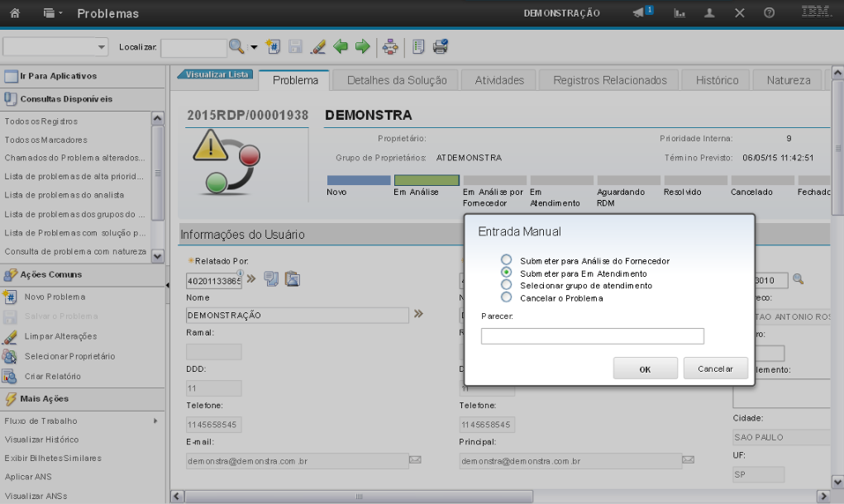Click the Parecer text field
Image resolution: width=844 pixels, height=504 pixels.
point(592,335)
